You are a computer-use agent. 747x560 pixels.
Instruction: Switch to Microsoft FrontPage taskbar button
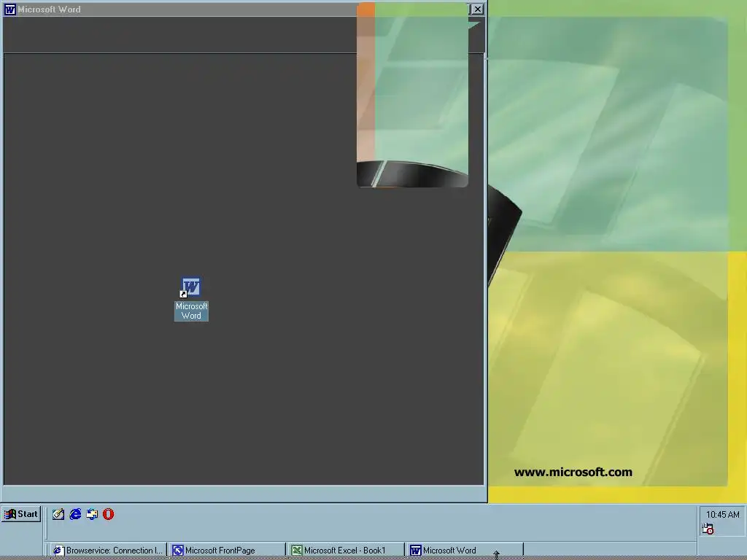228,551
